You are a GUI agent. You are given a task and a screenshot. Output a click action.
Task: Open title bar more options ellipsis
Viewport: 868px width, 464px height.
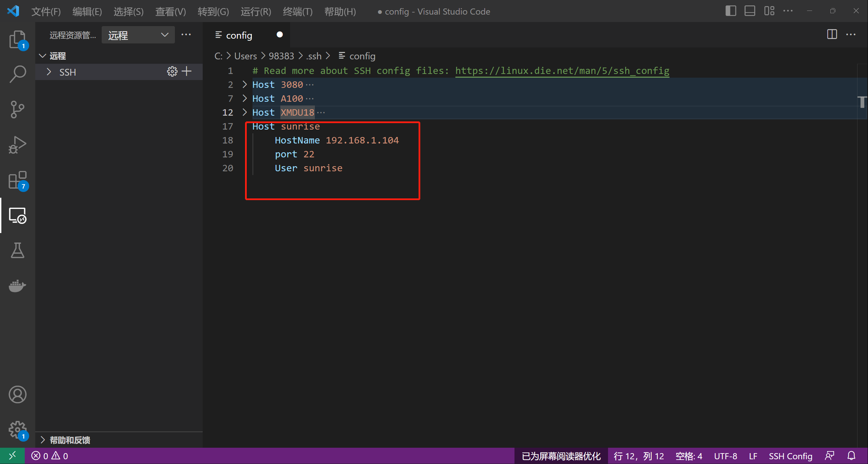788,11
